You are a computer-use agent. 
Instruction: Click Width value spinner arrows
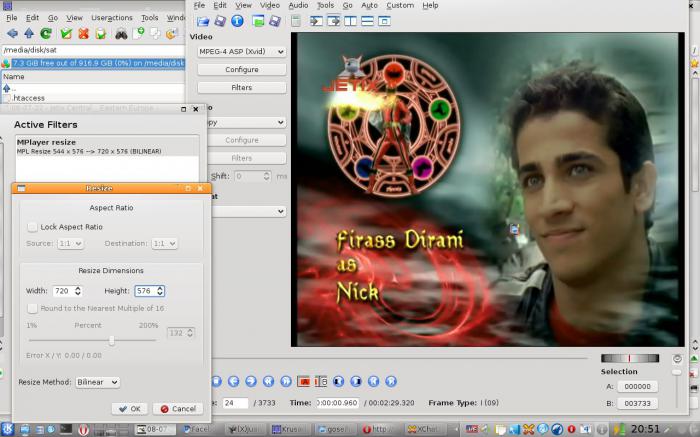[78, 291]
